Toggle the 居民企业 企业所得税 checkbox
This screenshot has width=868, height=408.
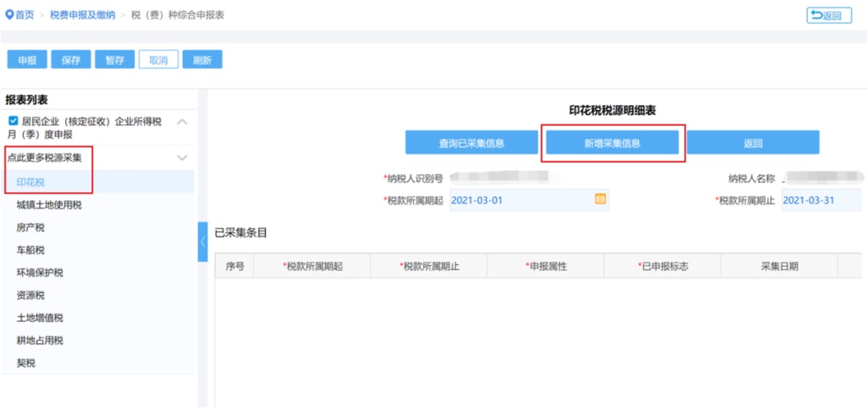(13, 121)
